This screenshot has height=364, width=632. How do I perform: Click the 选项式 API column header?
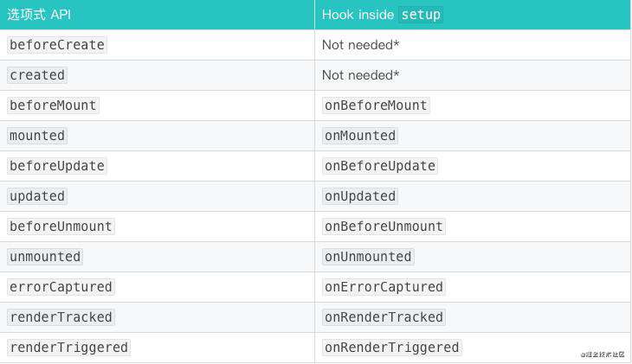39,15
